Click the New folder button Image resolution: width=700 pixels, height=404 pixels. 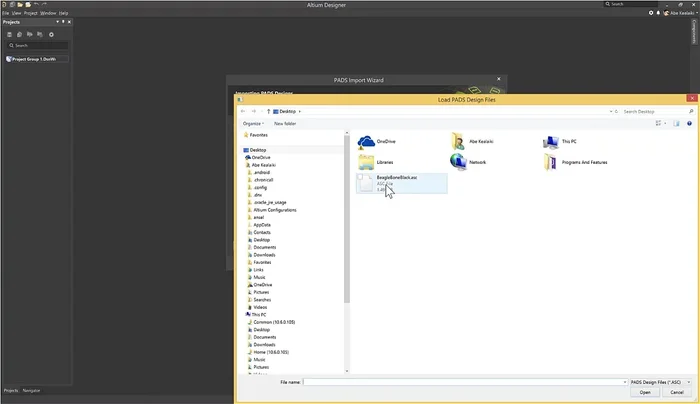pos(283,123)
